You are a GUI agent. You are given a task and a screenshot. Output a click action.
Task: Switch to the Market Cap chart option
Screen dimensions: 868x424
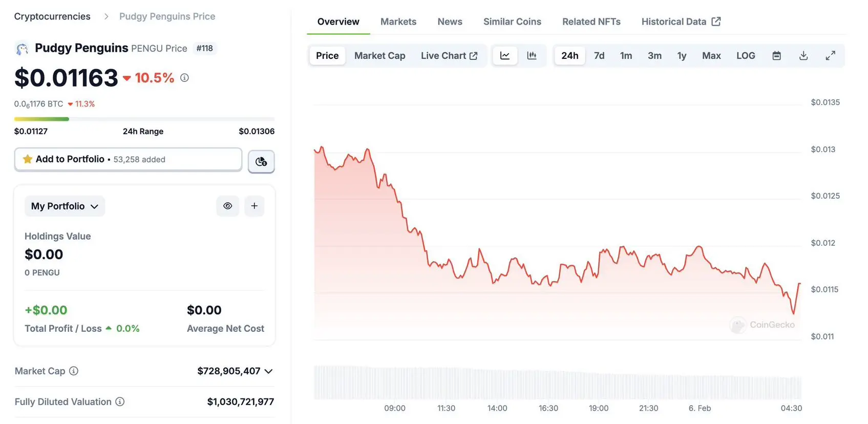click(x=379, y=56)
